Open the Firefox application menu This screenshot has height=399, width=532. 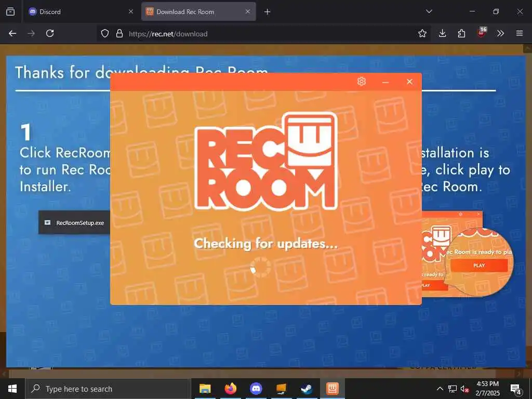click(x=520, y=33)
